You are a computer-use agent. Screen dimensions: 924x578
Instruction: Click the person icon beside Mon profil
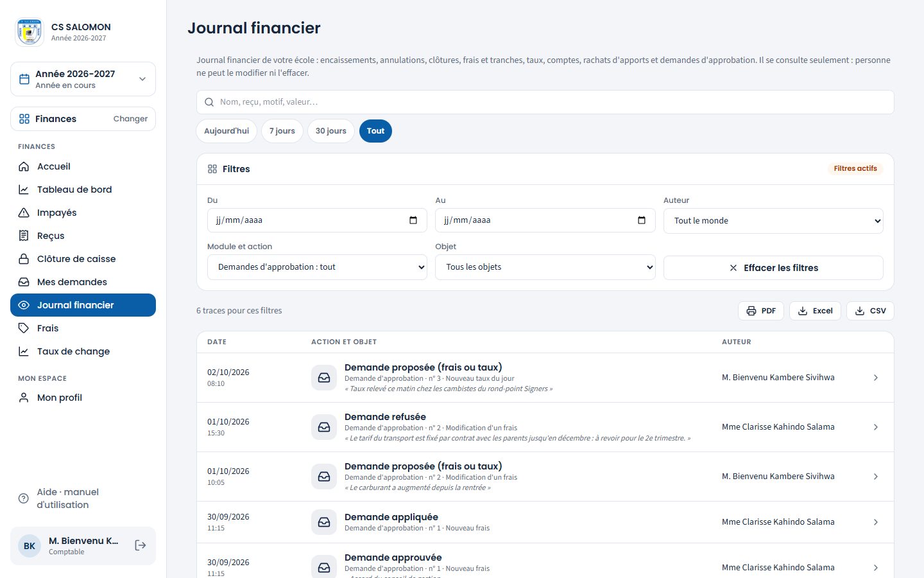pyautogui.click(x=24, y=398)
